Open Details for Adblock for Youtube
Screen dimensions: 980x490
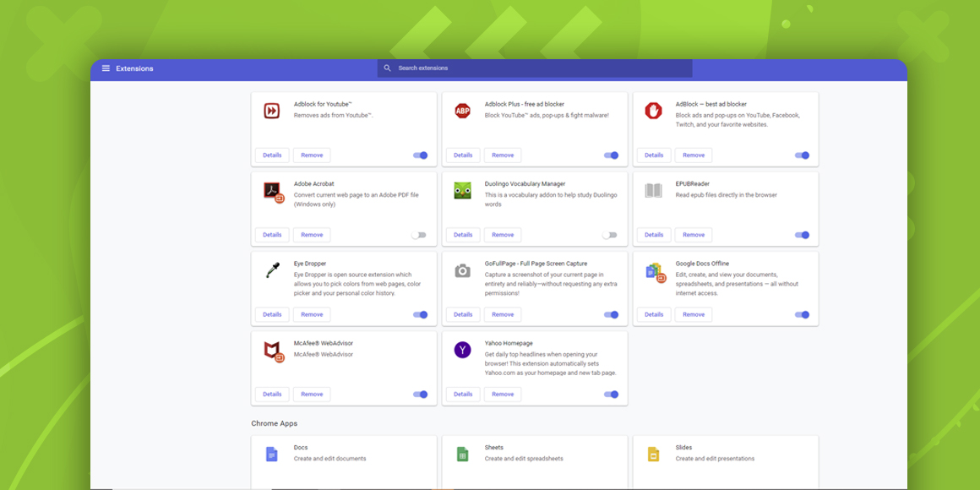[272, 155]
